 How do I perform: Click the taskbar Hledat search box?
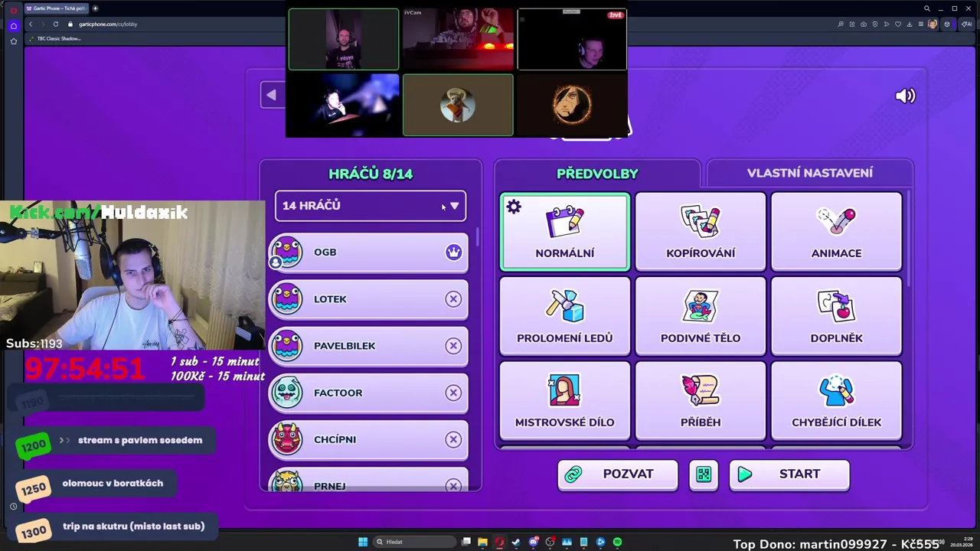tap(413, 542)
